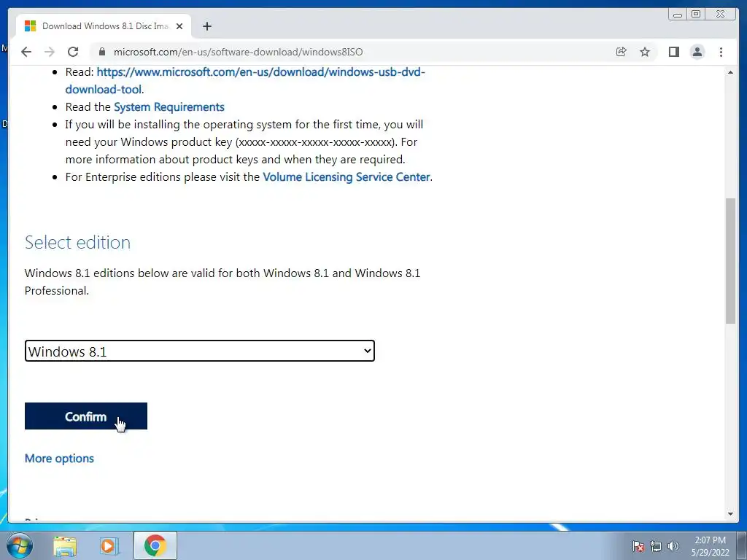Share this page using the share icon
Viewport: 747px width, 560px height.
point(622,52)
